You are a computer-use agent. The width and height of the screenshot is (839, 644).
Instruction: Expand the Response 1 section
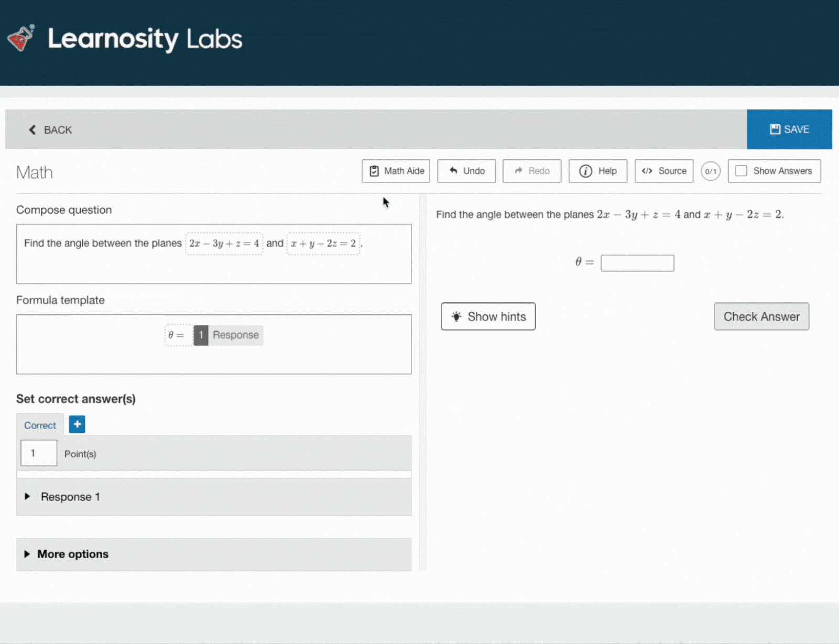(x=70, y=497)
